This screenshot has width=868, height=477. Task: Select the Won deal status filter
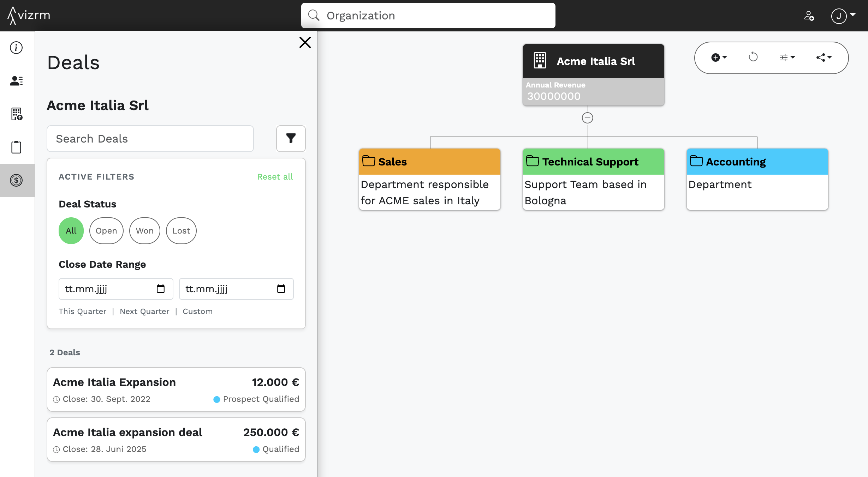pyautogui.click(x=144, y=231)
